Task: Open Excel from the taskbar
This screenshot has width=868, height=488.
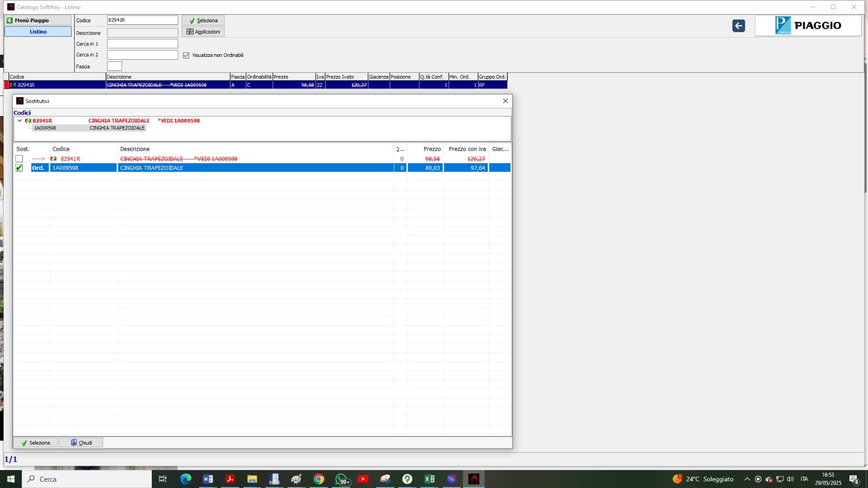Action: pyautogui.click(x=429, y=479)
